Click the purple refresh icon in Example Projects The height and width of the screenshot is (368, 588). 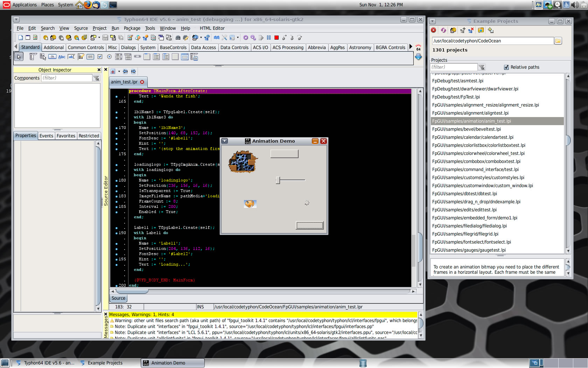(x=443, y=30)
